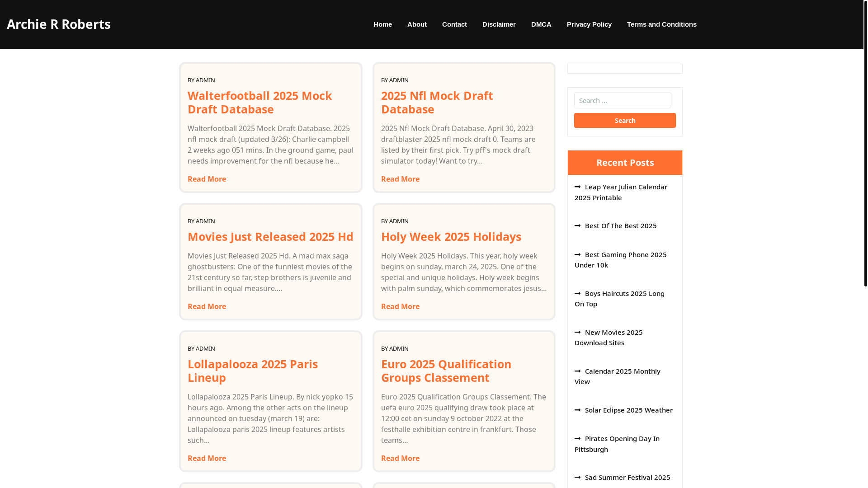Click Read More under Walterfootball post
Image resolution: width=868 pixels, height=488 pixels.
(207, 179)
